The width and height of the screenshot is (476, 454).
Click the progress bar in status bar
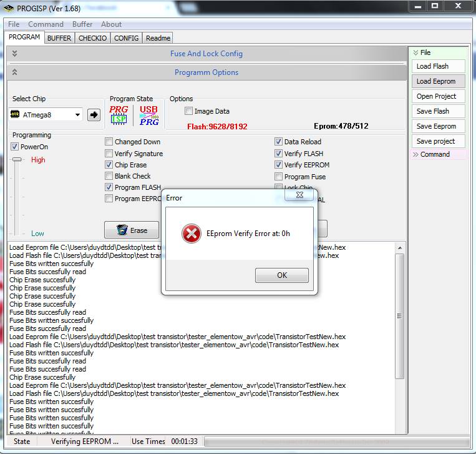pos(337,442)
